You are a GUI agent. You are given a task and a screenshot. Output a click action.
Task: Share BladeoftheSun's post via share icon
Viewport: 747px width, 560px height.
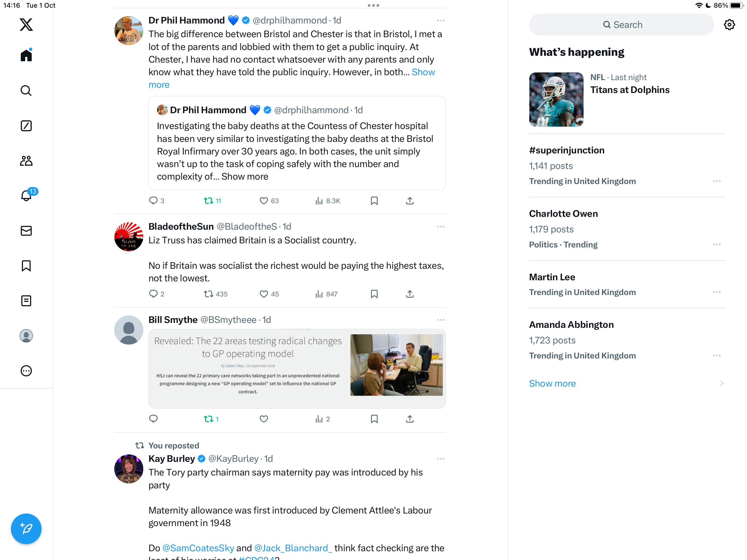tap(410, 294)
